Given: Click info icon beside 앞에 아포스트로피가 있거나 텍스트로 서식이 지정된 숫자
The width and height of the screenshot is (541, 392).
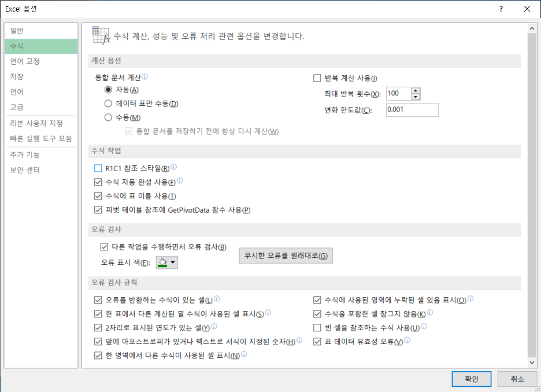Looking at the screenshot, I should [299, 340].
